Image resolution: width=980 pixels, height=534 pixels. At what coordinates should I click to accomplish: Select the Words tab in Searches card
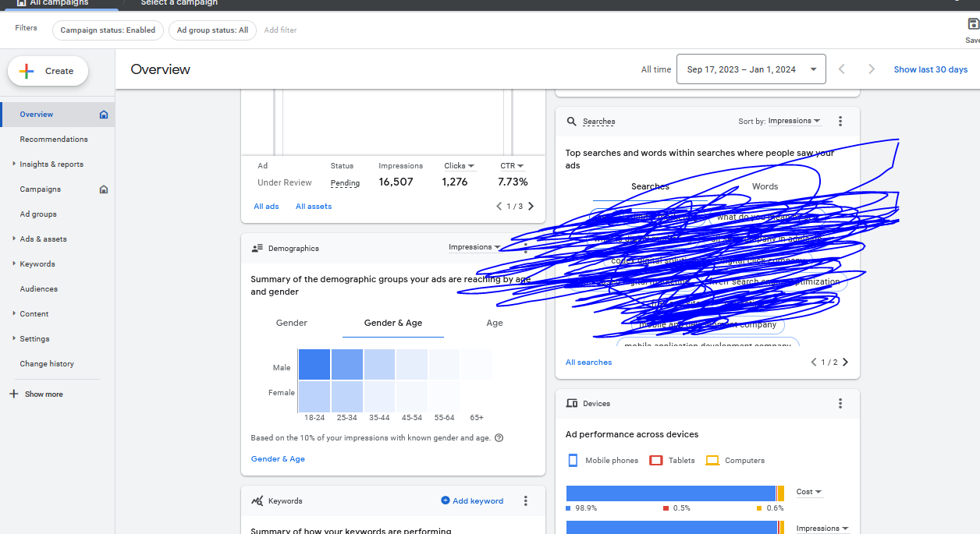[765, 187]
